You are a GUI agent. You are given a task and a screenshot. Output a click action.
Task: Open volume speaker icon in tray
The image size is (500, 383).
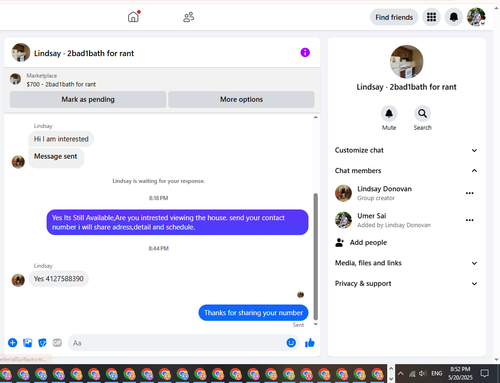click(x=423, y=374)
